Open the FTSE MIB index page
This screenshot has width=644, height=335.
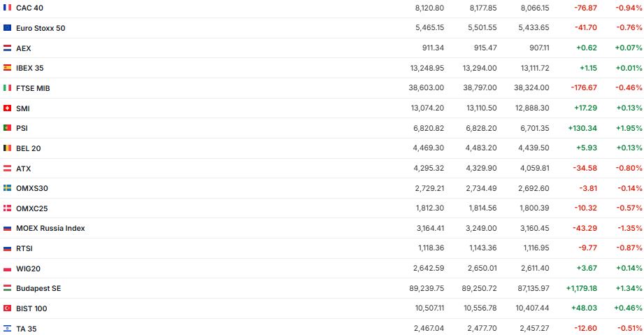pos(33,88)
